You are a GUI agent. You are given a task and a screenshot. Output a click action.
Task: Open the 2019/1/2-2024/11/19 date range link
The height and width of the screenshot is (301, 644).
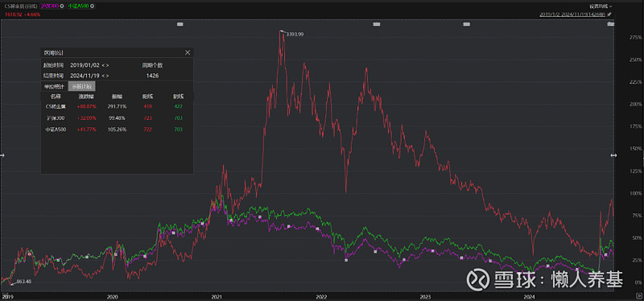(x=572, y=14)
